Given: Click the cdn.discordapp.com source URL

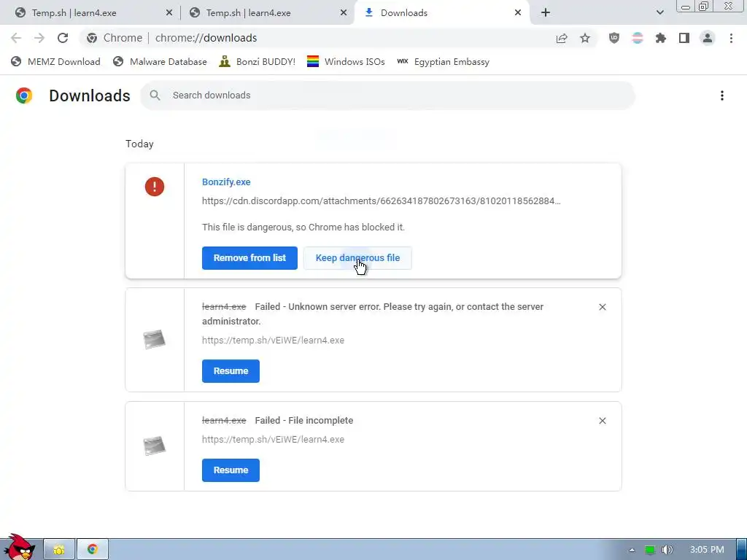Looking at the screenshot, I should click(381, 201).
